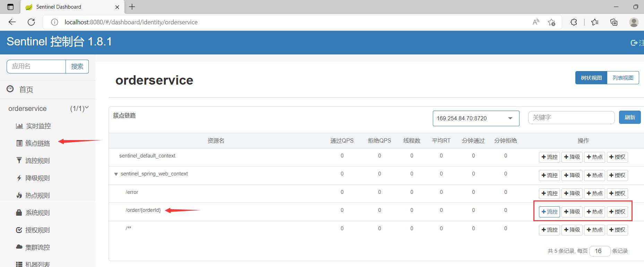Open the favorites list icon

tap(595, 22)
